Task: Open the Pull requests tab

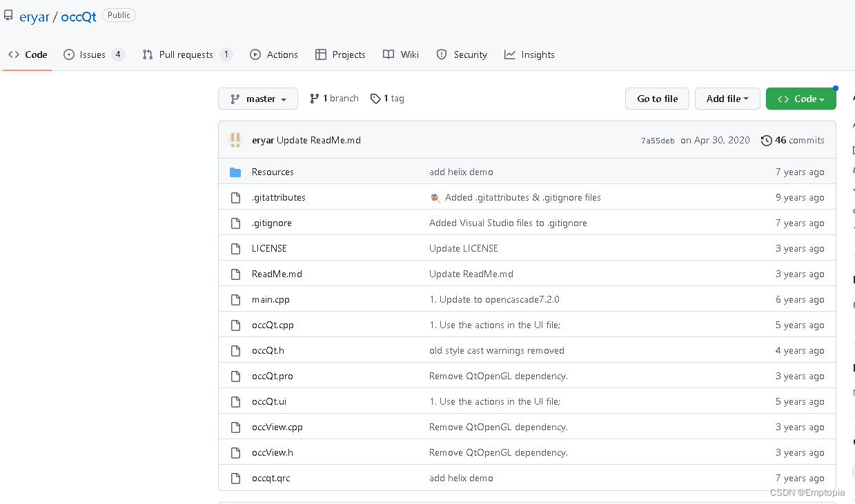Action: (x=188, y=54)
